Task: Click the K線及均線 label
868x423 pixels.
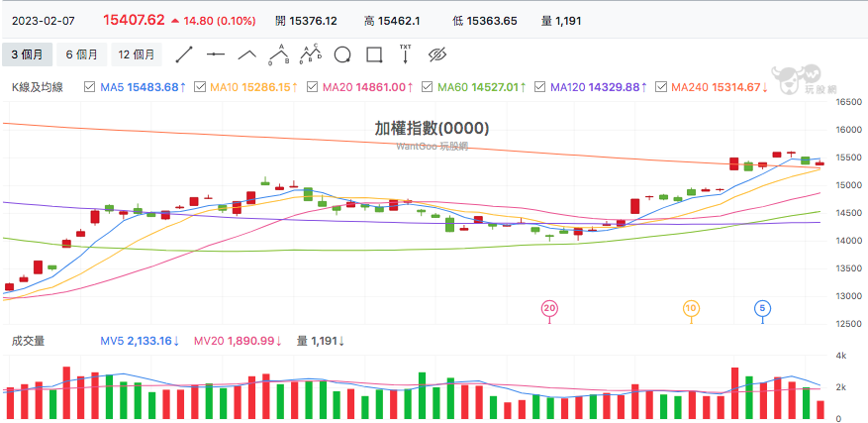Action: 38,87
